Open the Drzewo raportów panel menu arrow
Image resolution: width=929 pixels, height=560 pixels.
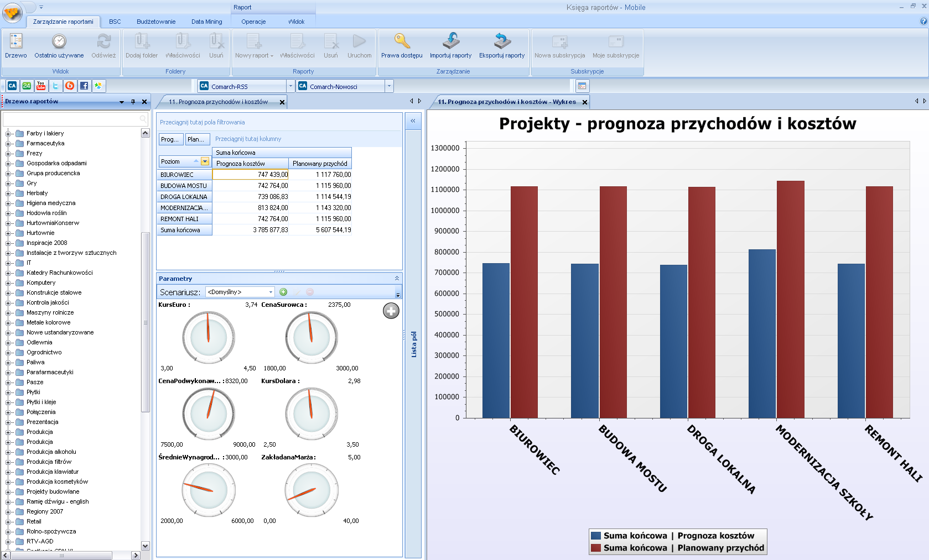[x=122, y=102]
